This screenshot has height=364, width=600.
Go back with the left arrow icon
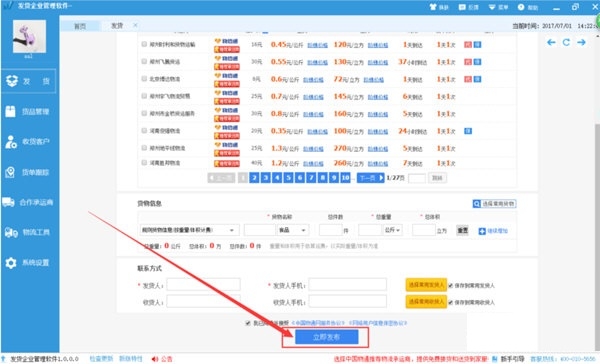(551, 42)
